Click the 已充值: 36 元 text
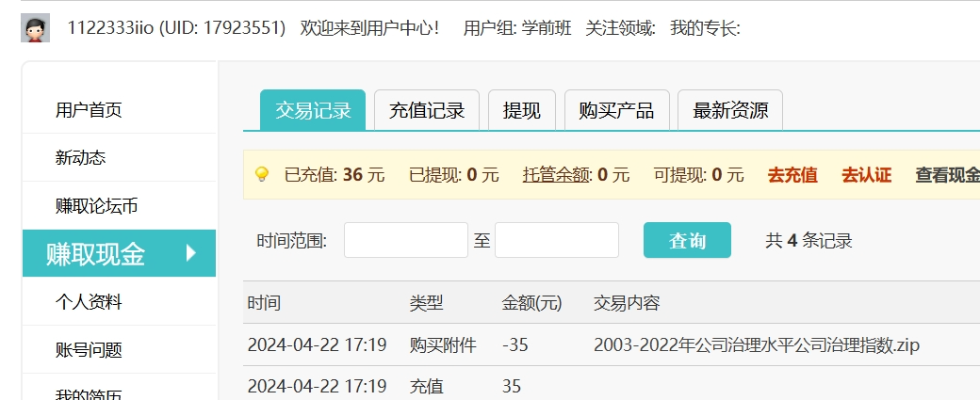Viewport: 980px width, 400px height. pos(335,175)
